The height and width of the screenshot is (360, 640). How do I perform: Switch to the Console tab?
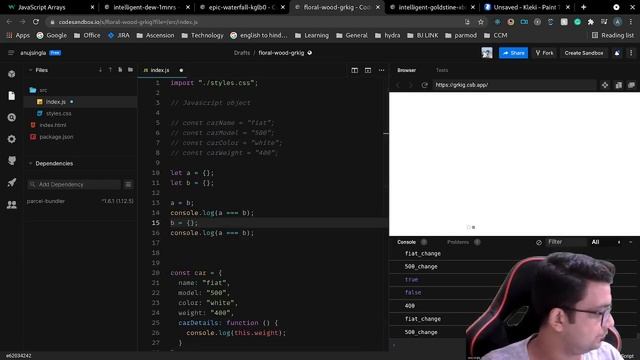click(x=407, y=242)
